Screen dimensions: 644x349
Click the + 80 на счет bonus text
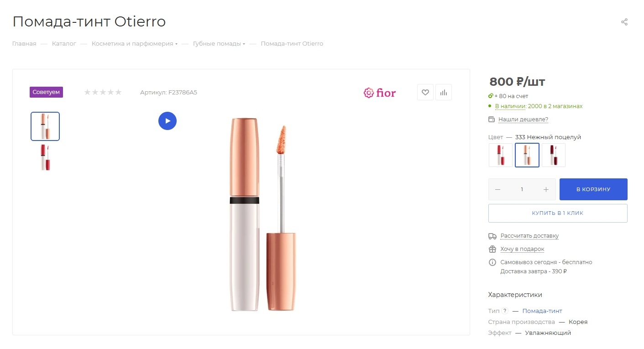click(511, 96)
